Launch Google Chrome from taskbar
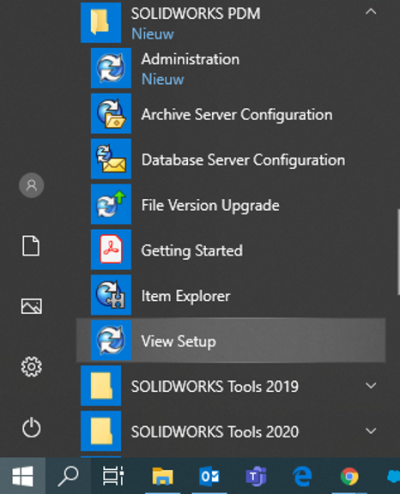The height and width of the screenshot is (494, 400). click(x=349, y=476)
